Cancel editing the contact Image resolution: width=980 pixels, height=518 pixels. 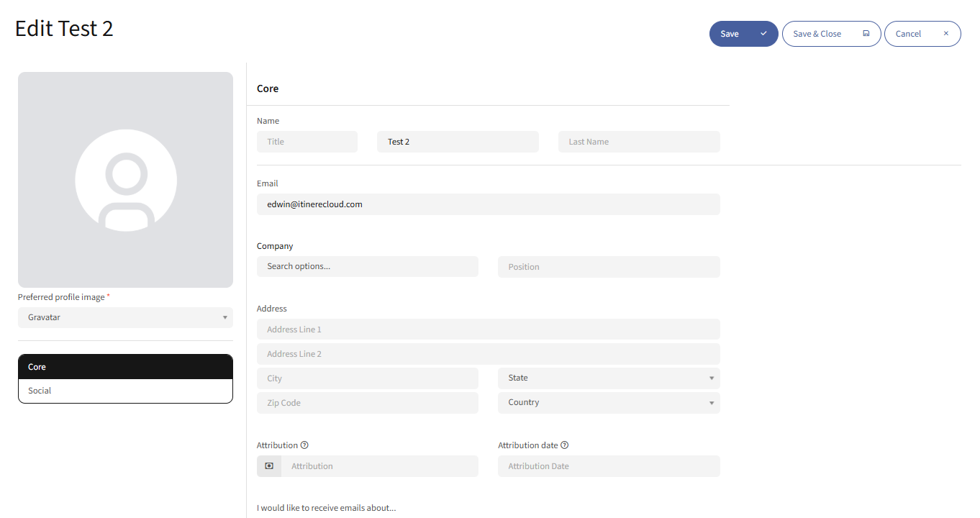click(x=922, y=34)
